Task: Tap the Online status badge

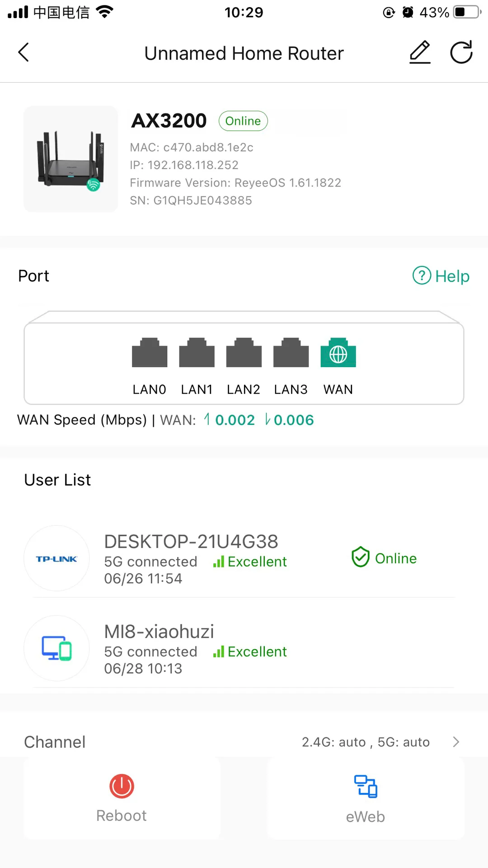Action: (243, 121)
